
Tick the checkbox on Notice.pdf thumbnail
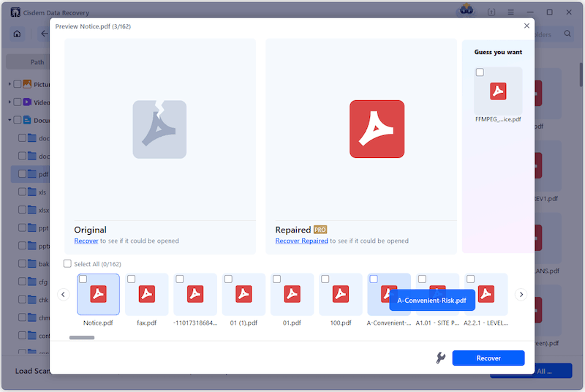[83, 279]
